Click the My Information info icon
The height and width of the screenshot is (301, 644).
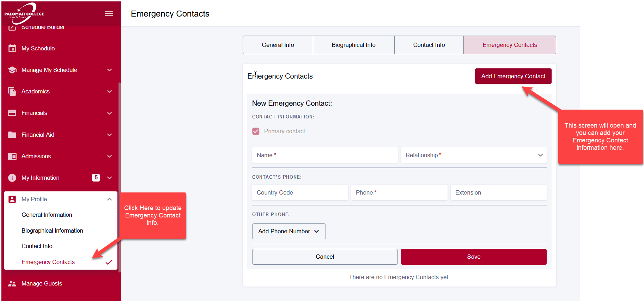(12, 178)
